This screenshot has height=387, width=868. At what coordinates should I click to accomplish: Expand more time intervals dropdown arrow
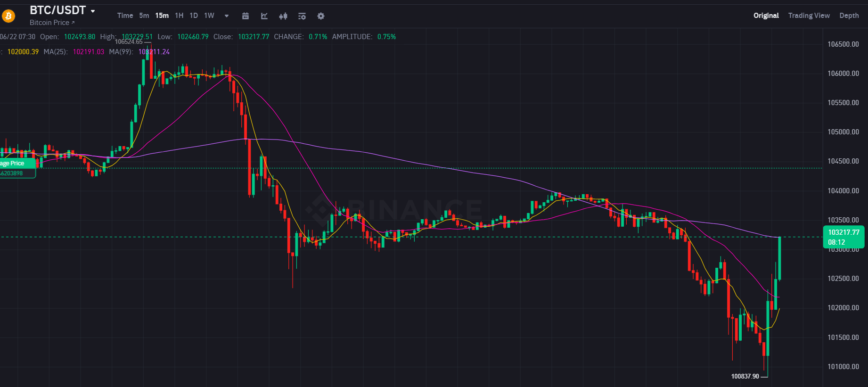227,16
